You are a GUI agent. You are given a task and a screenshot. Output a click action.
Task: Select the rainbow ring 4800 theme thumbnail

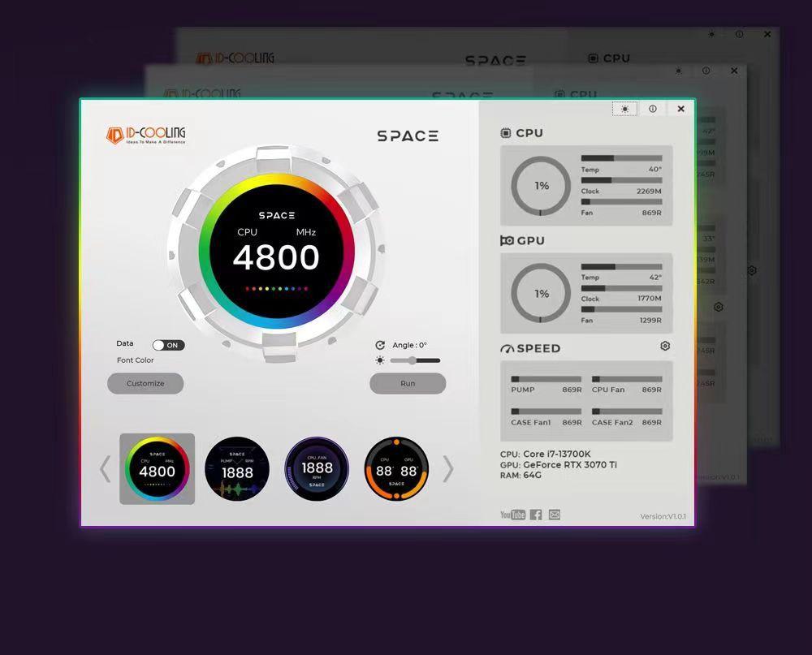[158, 469]
